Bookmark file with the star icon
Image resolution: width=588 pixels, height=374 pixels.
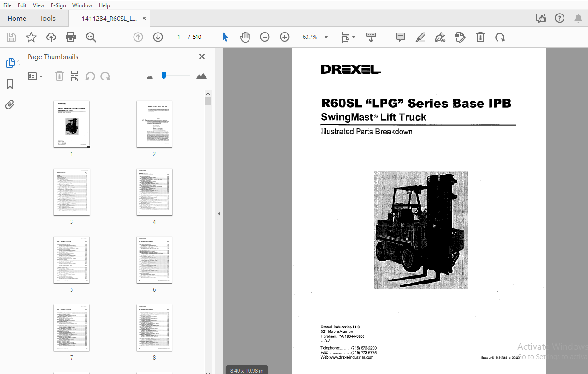click(31, 37)
